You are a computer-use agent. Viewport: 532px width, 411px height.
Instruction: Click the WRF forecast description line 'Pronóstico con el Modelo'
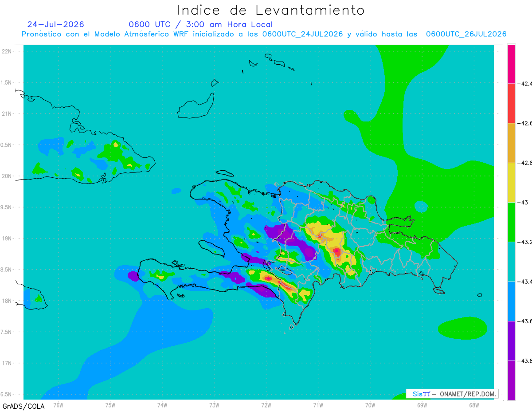click(264, 34)
